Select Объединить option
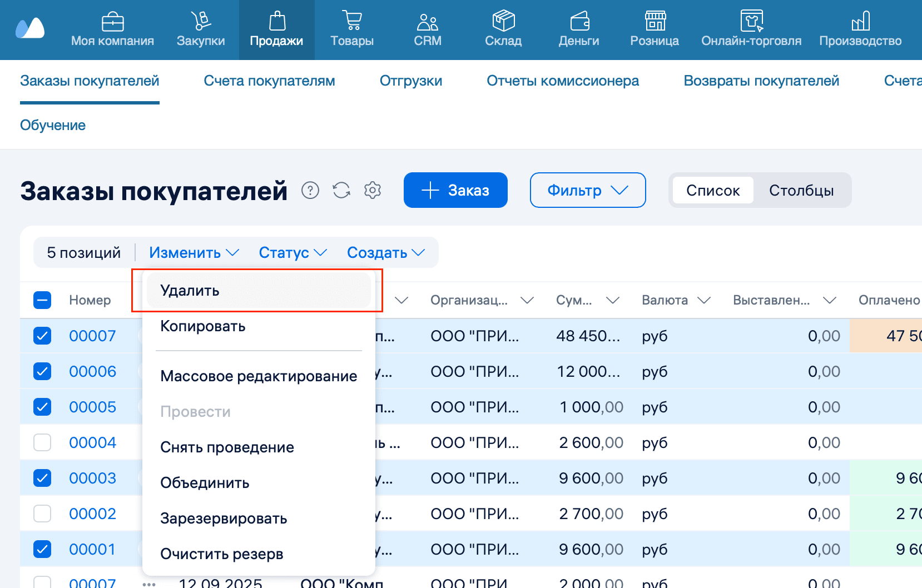The width and height of the screenshot is (922, 588). (259, 483)
